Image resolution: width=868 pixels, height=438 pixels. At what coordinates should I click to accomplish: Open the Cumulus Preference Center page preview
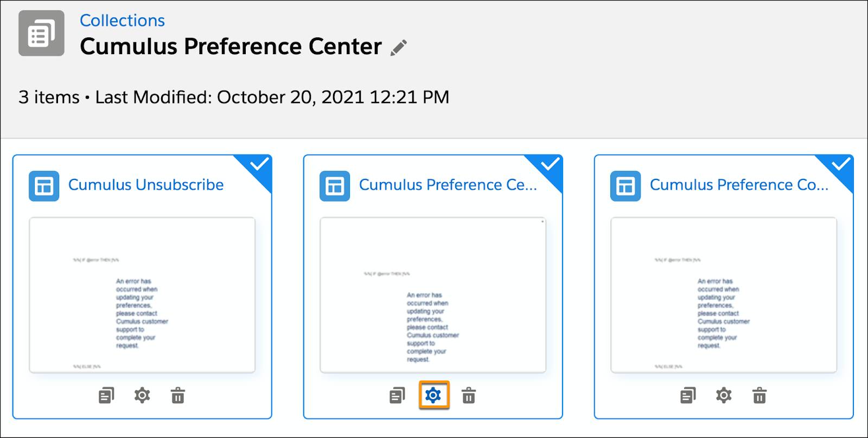pos(432,295)
